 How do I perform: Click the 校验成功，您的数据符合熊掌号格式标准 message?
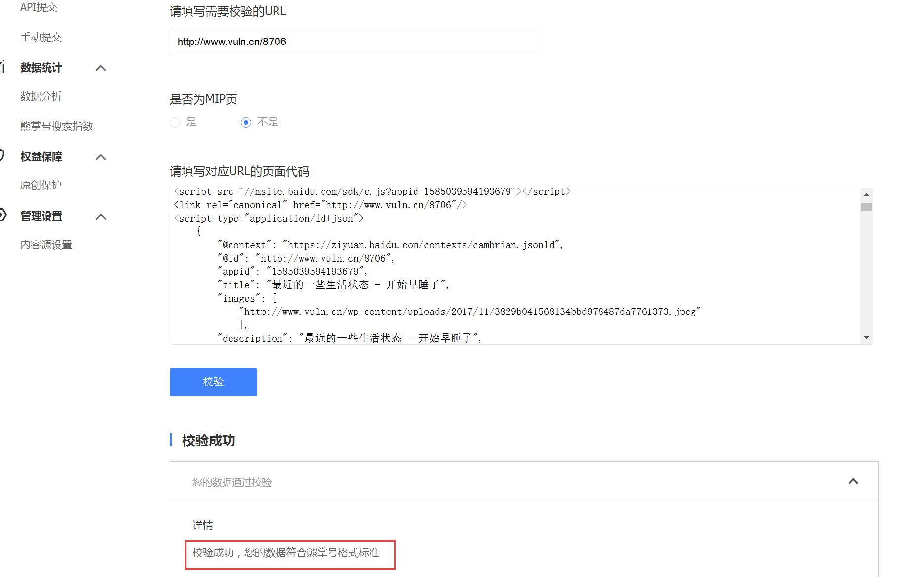[x=286, y=553]
